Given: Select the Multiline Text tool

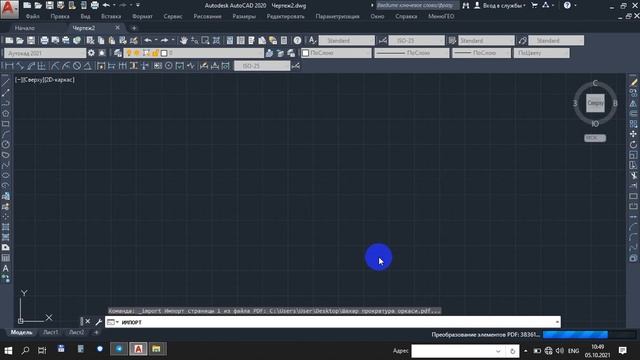Looking at the screenshot, I should (5, 269).
